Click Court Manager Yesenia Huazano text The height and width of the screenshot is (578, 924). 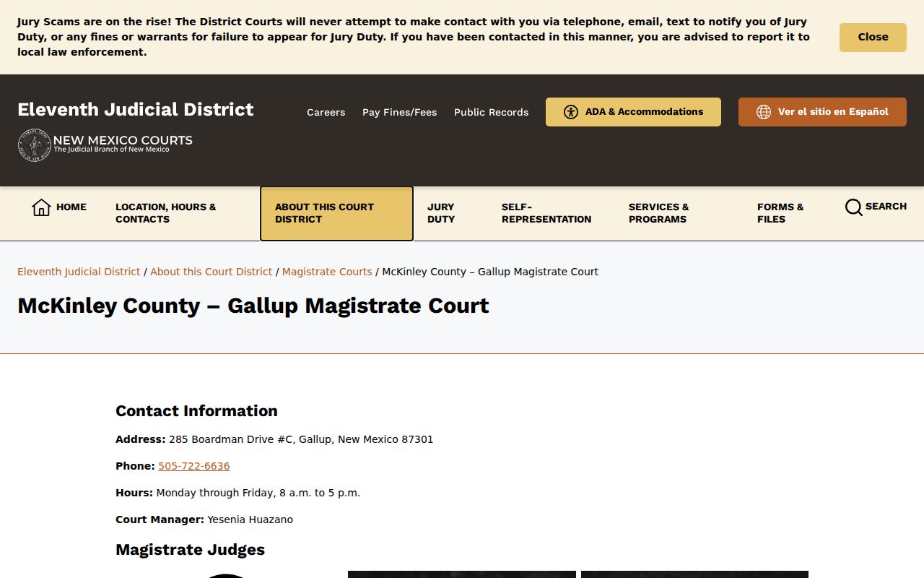click(204, 519)
